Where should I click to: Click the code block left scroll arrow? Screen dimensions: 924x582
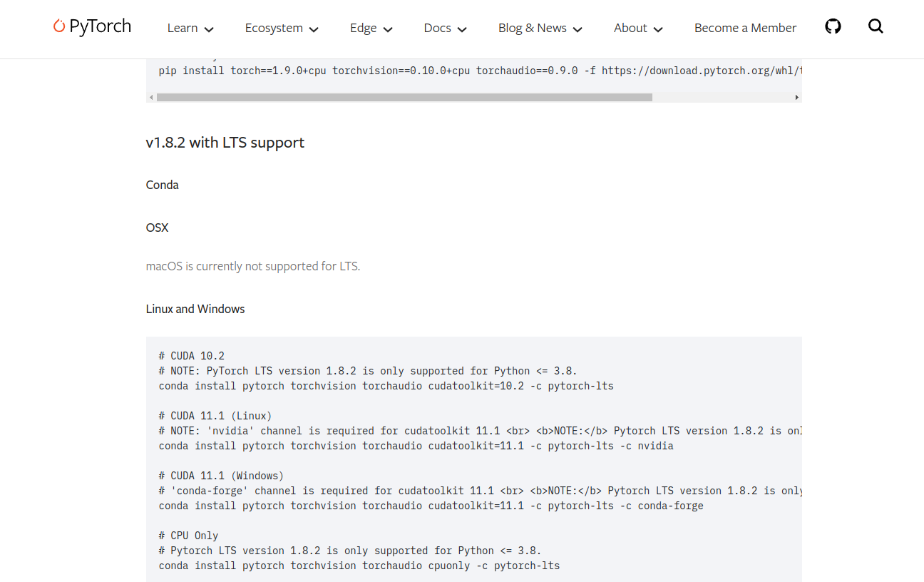coord(151,97)
